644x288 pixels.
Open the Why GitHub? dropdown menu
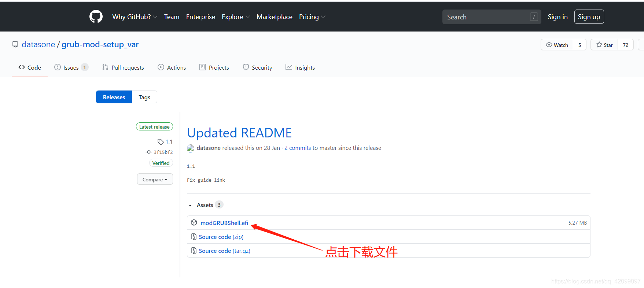coord(135,17)
